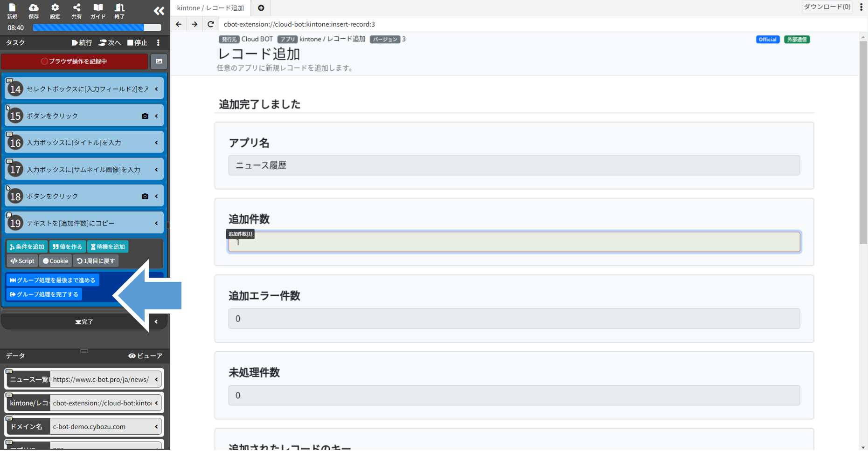
Task: Toggle the ビューア eye viewer
Action: point(146,356)
